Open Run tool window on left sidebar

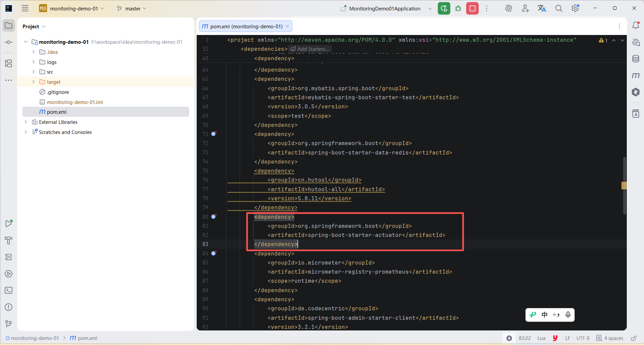coord(9,223)
